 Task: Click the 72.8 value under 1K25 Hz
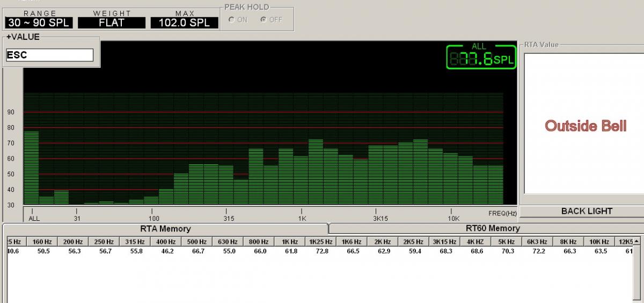(320, 251)
